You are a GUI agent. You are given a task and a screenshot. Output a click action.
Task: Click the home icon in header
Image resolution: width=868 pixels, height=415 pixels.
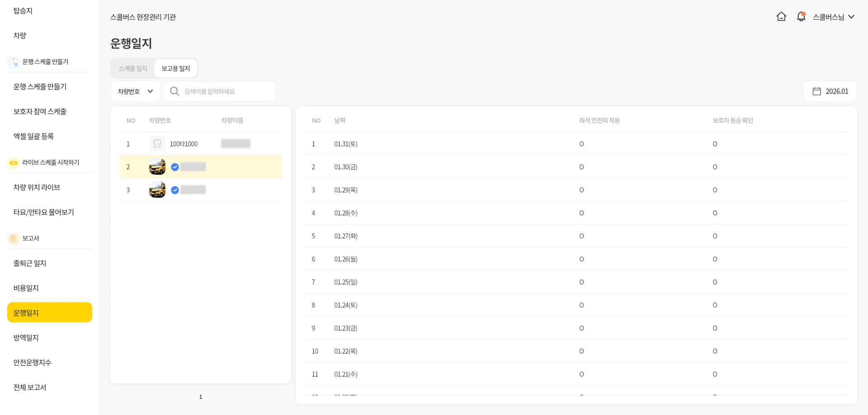pyautogui.click(x=781, y=17)
